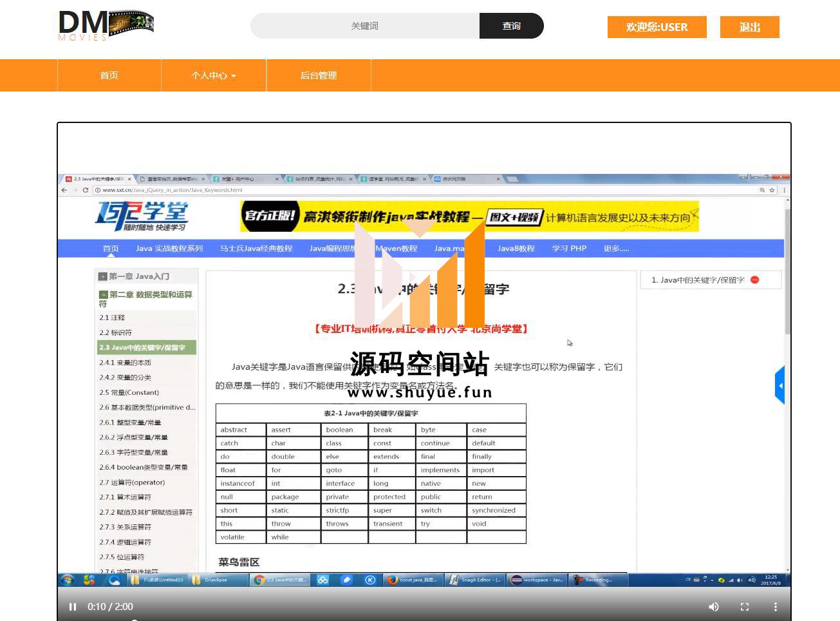The height and width of the screenshot is (621, 840).
Task: Open the Chrome taskbar item in video
Action: click(x=281, y=580)
